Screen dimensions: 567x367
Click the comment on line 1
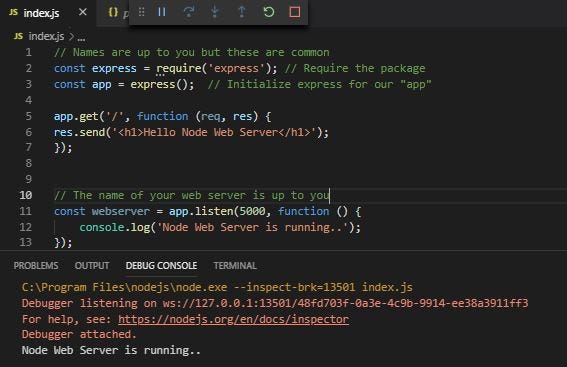coord(192,52)
